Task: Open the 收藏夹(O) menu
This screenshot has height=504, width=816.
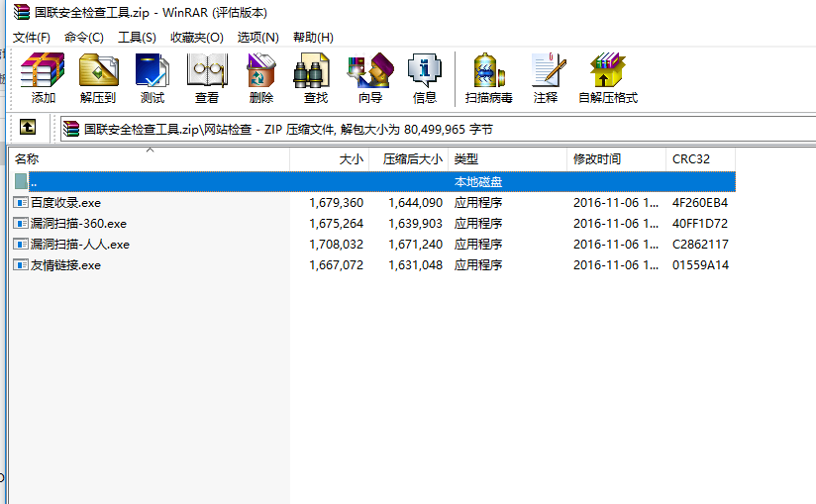Action: pos(197,38)
